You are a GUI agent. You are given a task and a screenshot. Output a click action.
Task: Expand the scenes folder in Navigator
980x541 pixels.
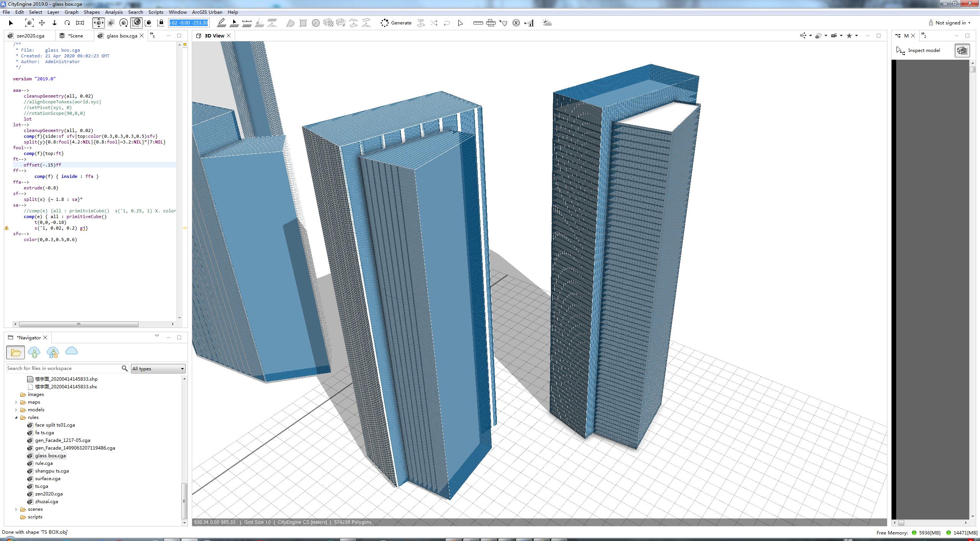click(x=16, y=509)
